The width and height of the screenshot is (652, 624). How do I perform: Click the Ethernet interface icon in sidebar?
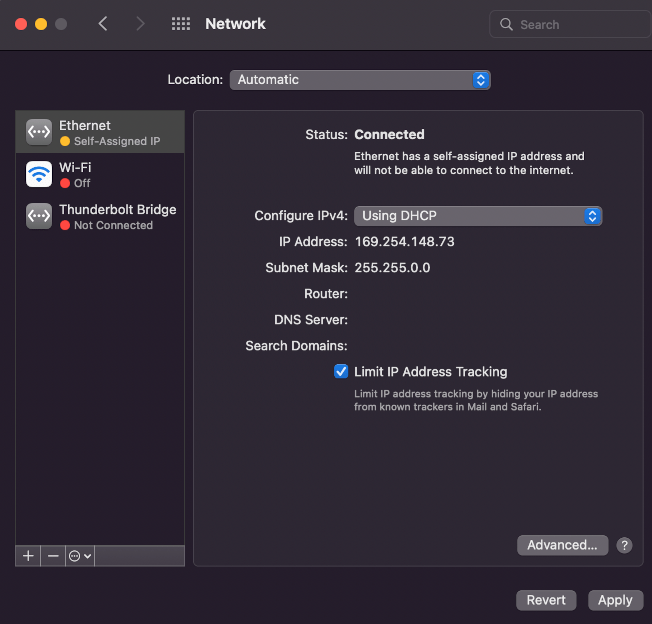tap(39, 132)
